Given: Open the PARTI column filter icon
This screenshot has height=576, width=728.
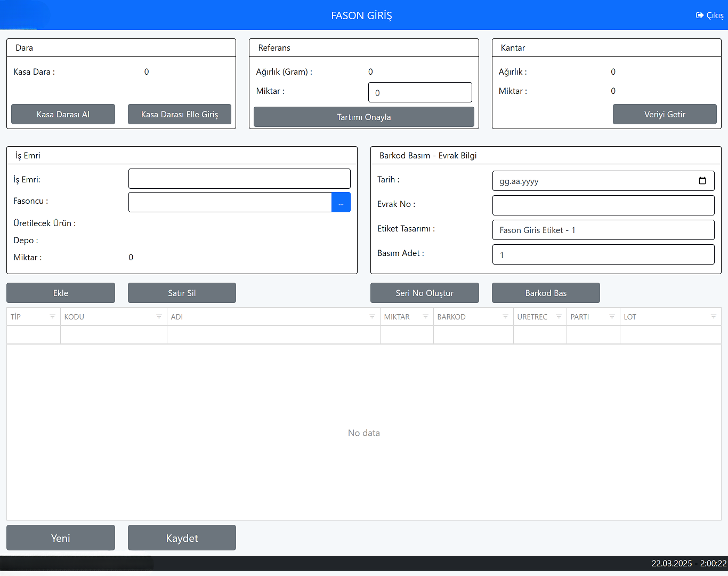Looking at the screenshot, I should [x=612, y=317].
